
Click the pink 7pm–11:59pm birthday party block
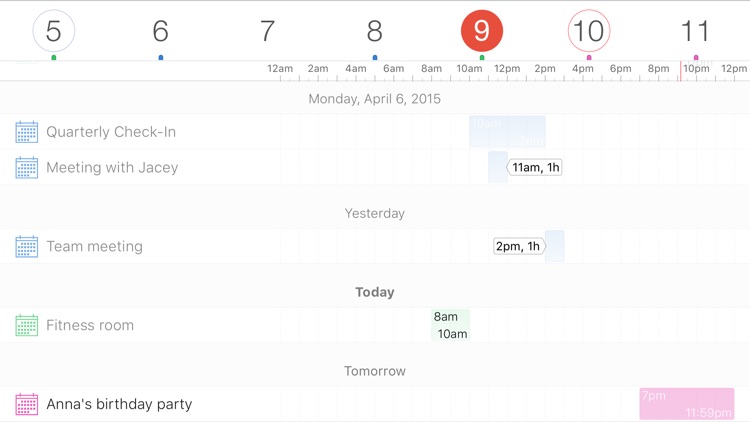[687, 404]
